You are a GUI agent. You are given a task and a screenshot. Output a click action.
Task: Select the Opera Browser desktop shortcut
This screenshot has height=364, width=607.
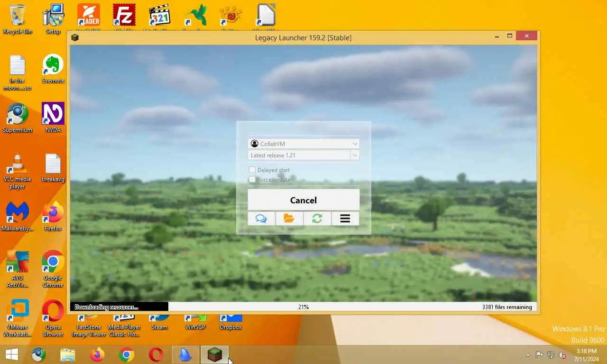(53, 318)
